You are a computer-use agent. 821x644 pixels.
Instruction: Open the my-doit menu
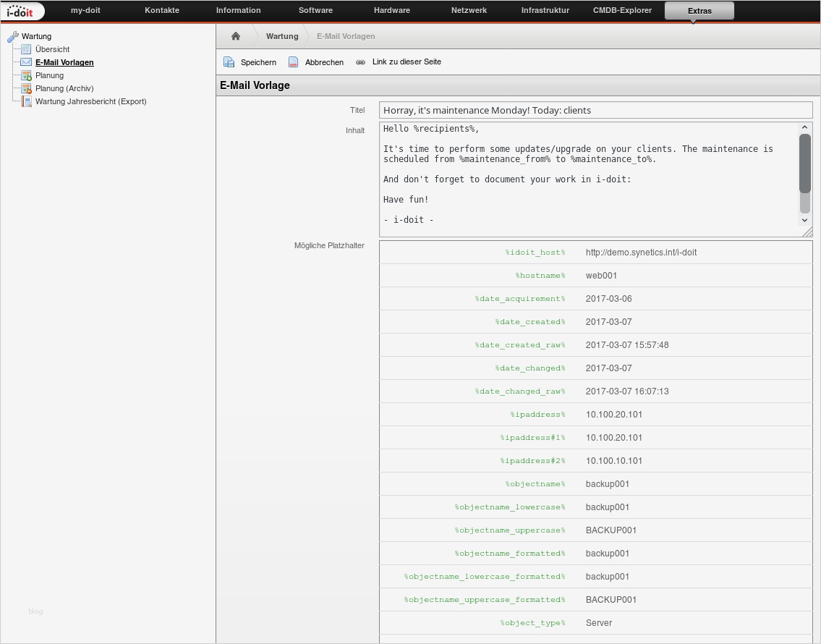tap(85, 10)
